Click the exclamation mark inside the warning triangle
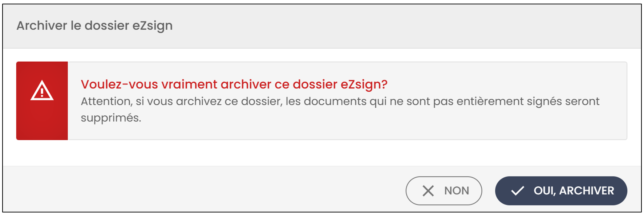Viewport: 644px width, 215px height. click(42, 92)
